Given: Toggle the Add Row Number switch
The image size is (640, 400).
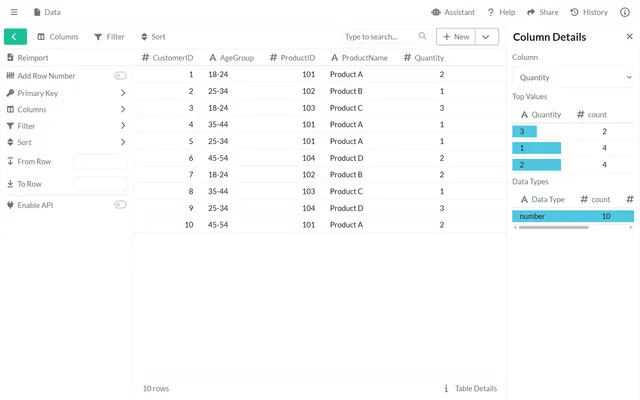Looking at the screenshot, I should pyautogui.click(x=120, y=76).
